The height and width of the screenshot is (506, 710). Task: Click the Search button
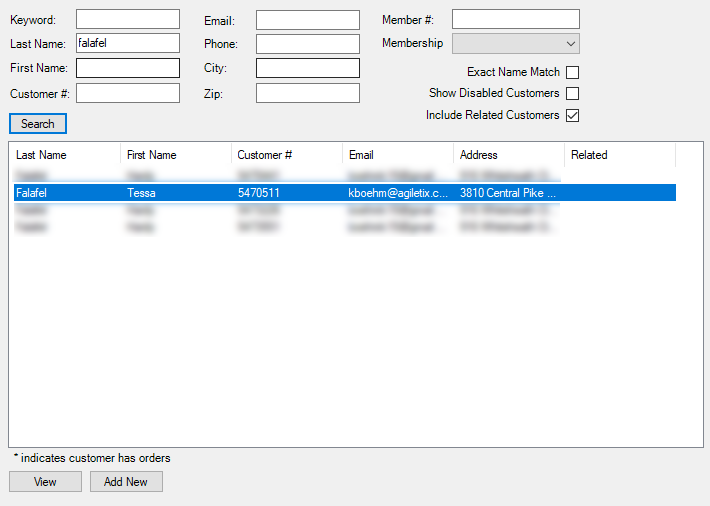coord(38,124)
